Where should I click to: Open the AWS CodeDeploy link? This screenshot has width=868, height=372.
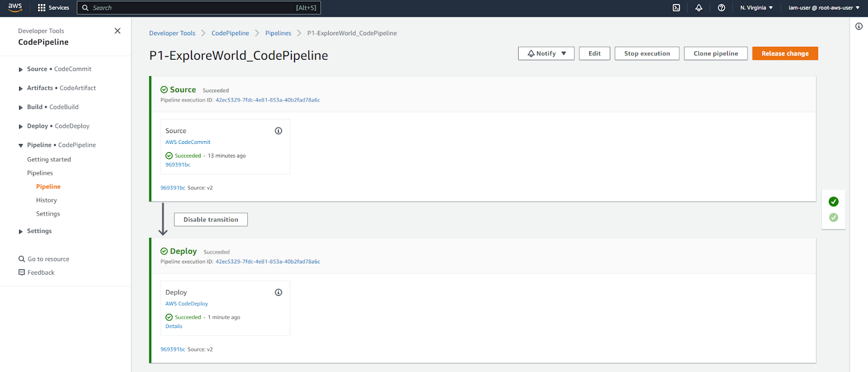[187, 304]
